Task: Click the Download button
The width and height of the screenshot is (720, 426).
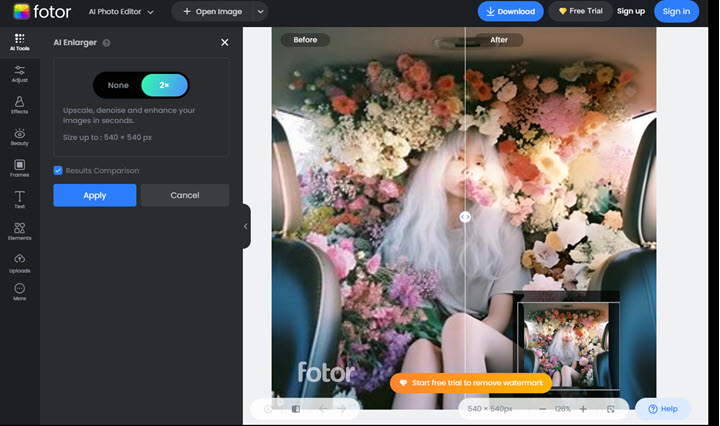Action: (510, 12)
